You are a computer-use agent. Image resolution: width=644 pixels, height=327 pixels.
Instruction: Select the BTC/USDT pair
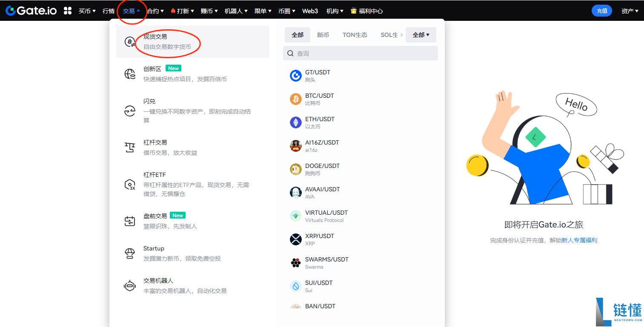(361, 99)
